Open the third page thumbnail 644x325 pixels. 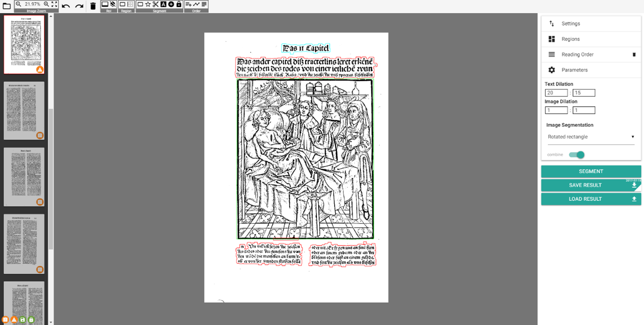pos(24,177)
